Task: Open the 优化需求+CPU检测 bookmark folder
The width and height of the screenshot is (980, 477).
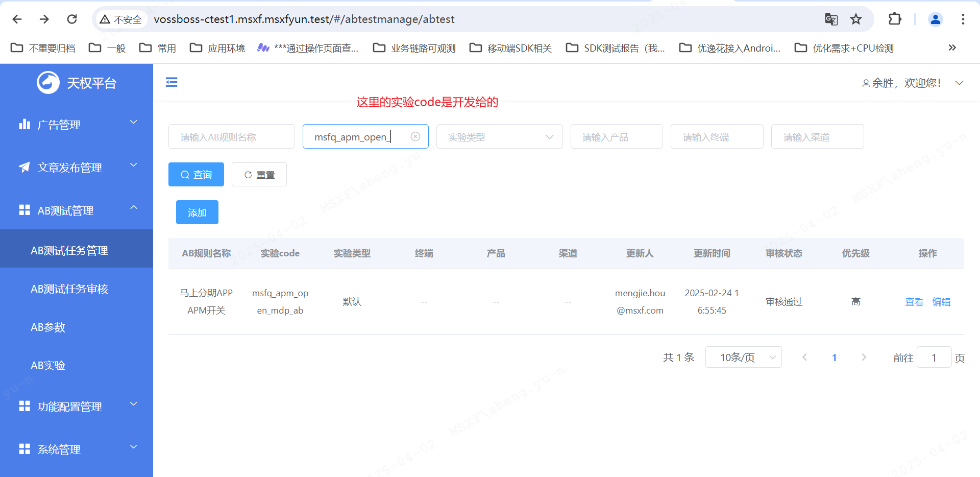Action: 844,48
